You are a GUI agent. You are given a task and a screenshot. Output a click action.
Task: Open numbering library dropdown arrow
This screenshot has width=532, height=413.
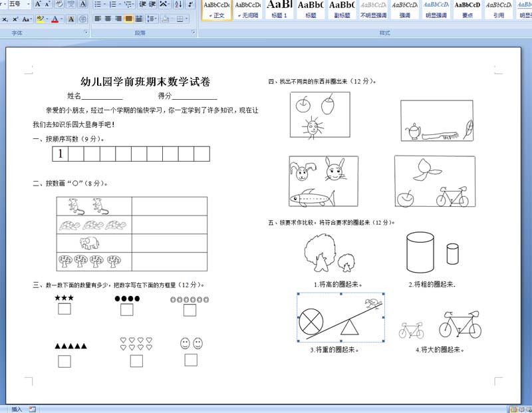[120, 5]
